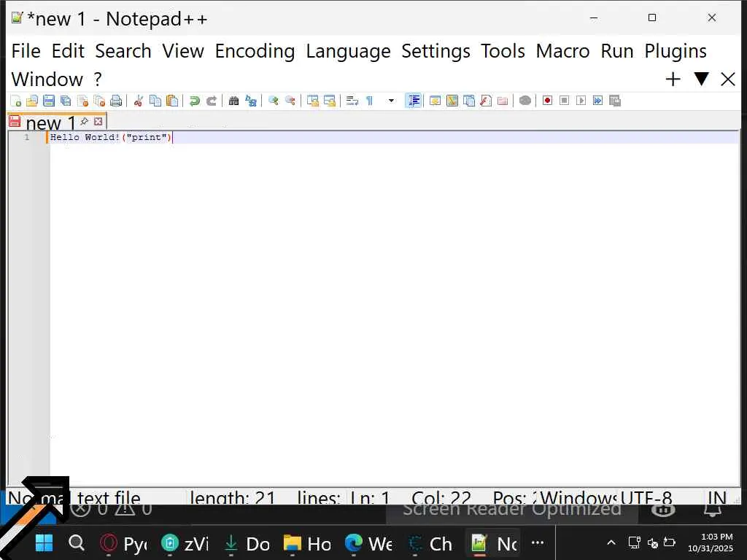The height and width of the screenshot is (560, 747).
Task: Toggle the Document List panel icon
Action: click(469, 101)
